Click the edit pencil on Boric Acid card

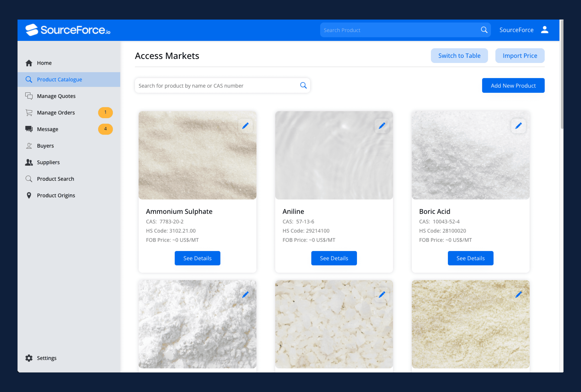coord(518,126)
